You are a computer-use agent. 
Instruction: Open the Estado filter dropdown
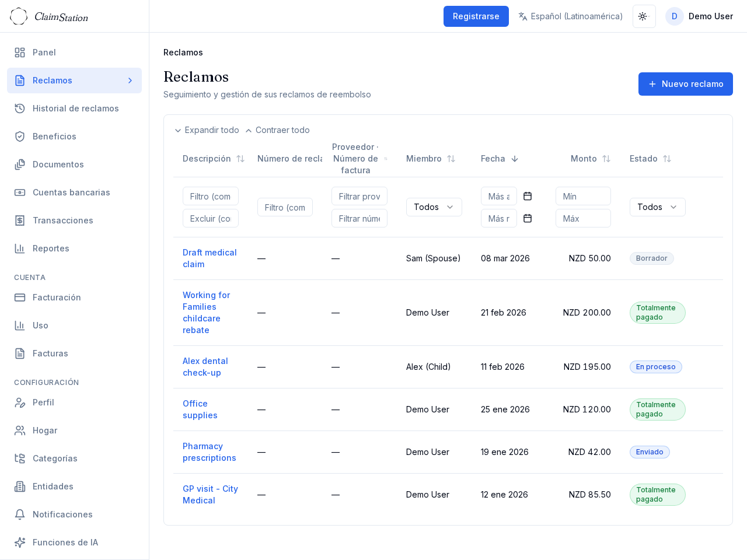(657, 207)
